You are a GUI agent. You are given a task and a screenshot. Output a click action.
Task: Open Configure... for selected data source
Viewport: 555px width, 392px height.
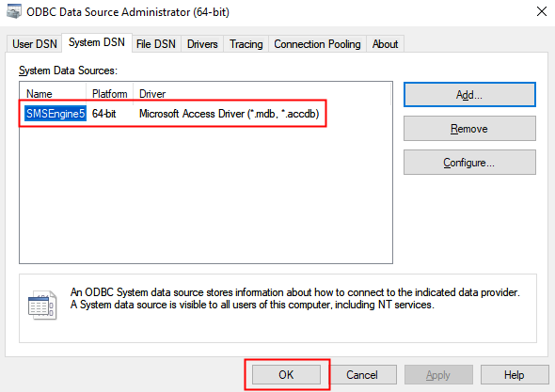469,163
